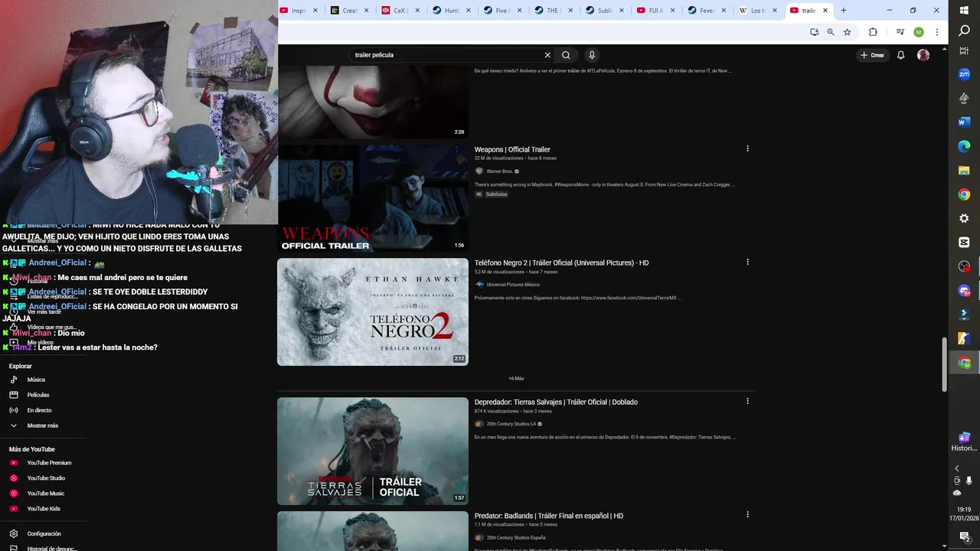Viewport: 980px width, 551px height.
Task: Open the 'Weapons | Official Trailer' title link
Action: click(x=512, y=149)
